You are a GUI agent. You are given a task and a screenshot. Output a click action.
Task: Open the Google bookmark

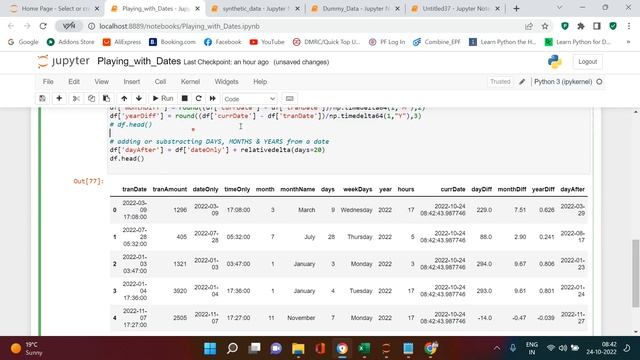(x=23, y=42)
